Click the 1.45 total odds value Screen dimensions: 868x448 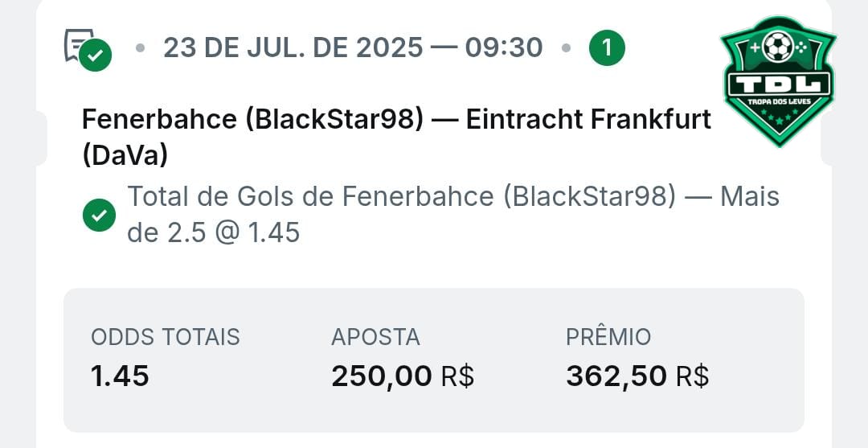click(x=121, y=376)
